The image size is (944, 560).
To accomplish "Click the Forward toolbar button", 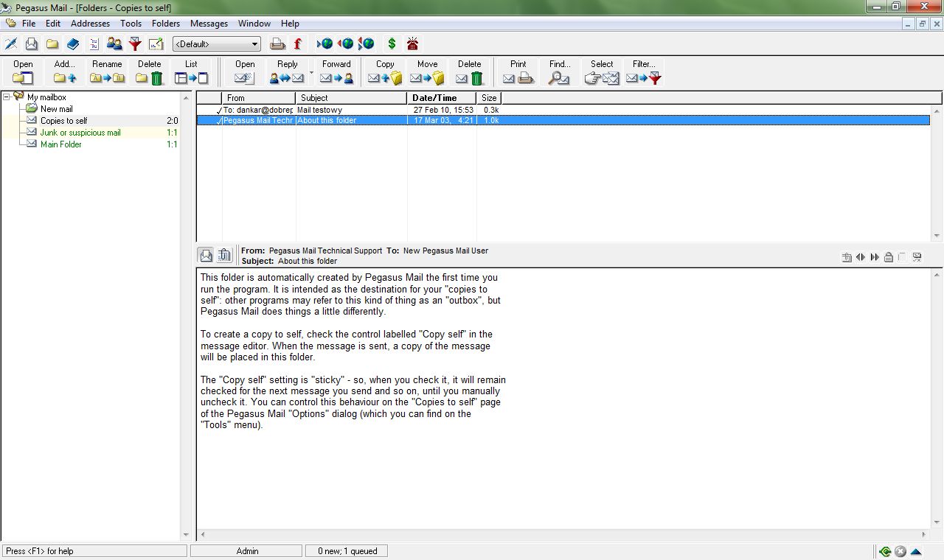I will click(336, 72).
